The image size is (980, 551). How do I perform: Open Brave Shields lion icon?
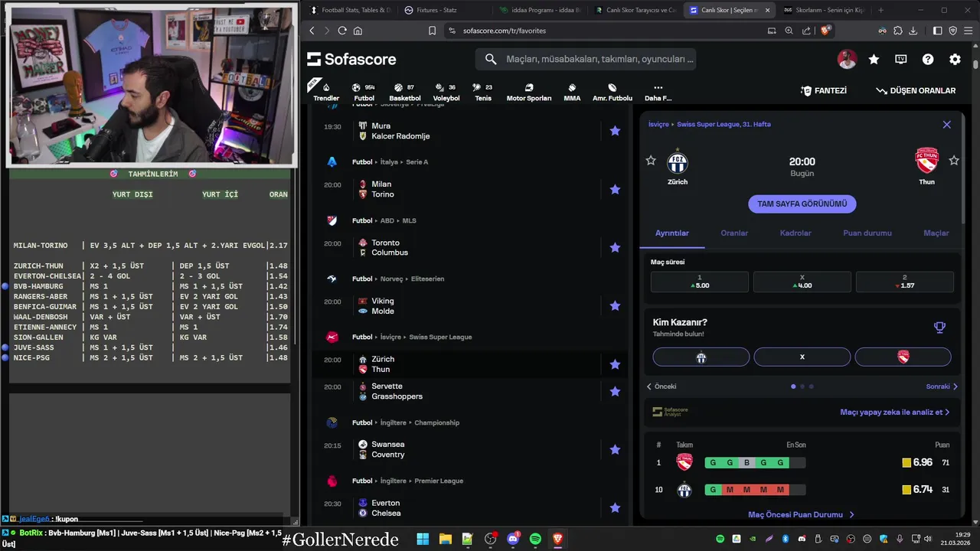tap(825, 31)
